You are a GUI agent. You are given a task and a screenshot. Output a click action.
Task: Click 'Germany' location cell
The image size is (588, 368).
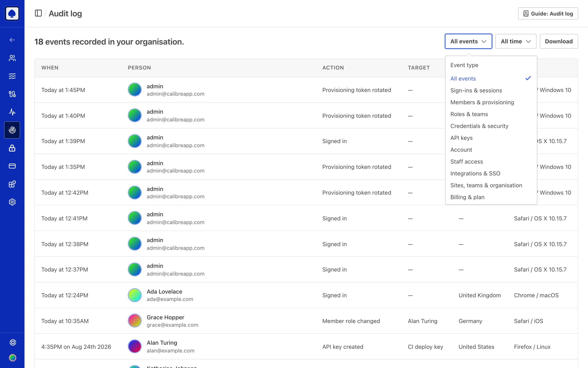pyautogui.click(x=470, y=321)
